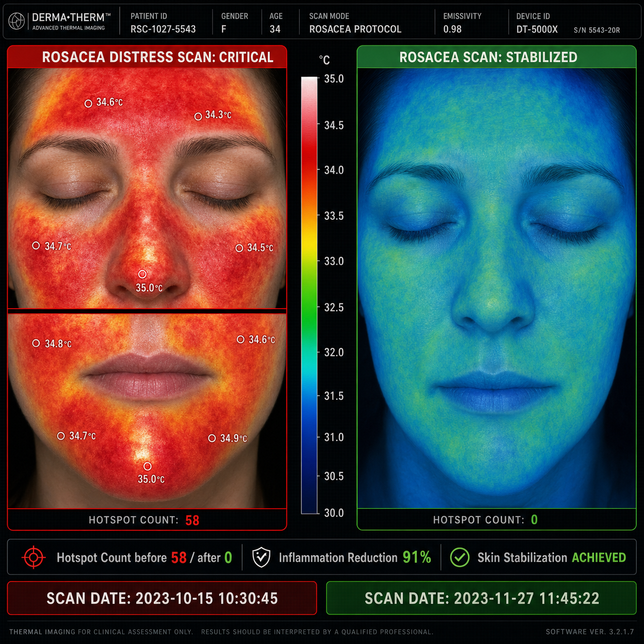This screenshot has height=644, width=644.
Task: Click the 34.0 scale tick label
Action: coord(334,170)
